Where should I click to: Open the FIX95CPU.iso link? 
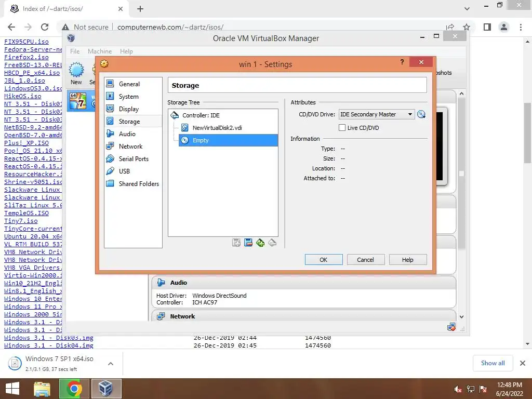tap(26, 42)
